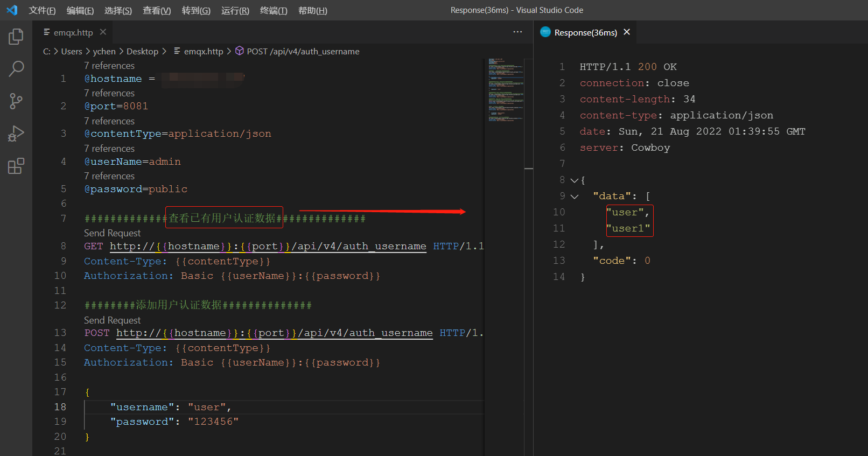Open the Source Control view
Screen dimensions: 868x456
(x=16, y=101)
